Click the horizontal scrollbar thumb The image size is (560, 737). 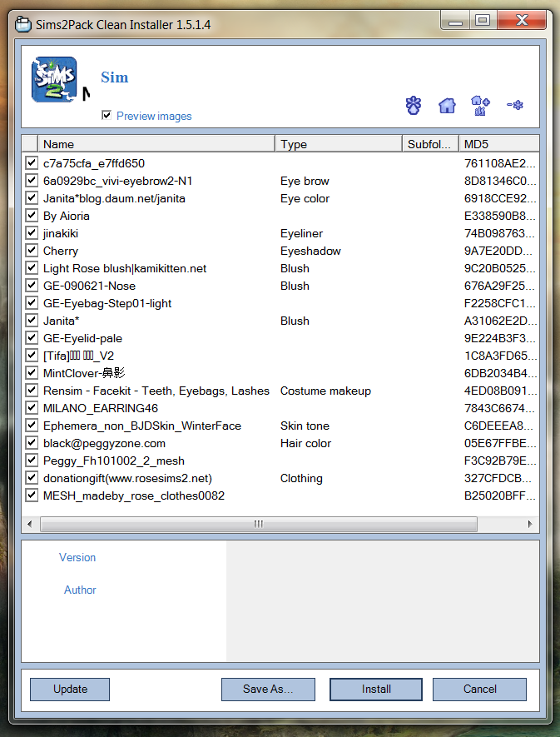[x=259, y=524]
